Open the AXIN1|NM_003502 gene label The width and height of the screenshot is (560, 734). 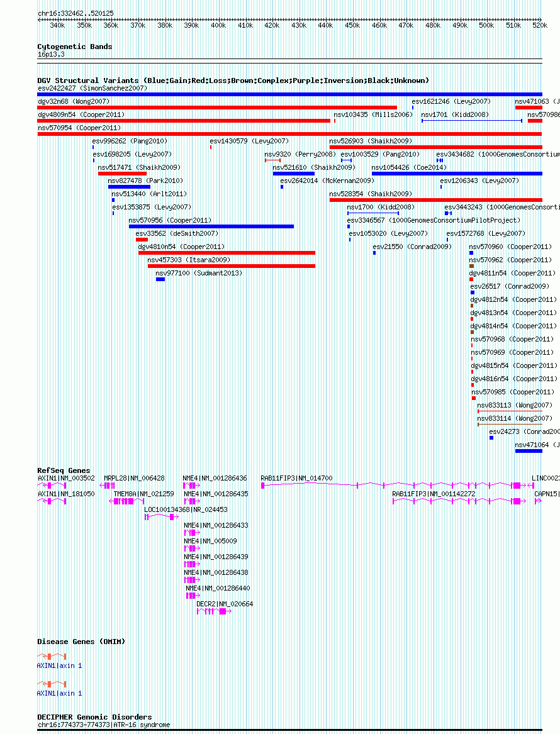(x=66, y=478)
